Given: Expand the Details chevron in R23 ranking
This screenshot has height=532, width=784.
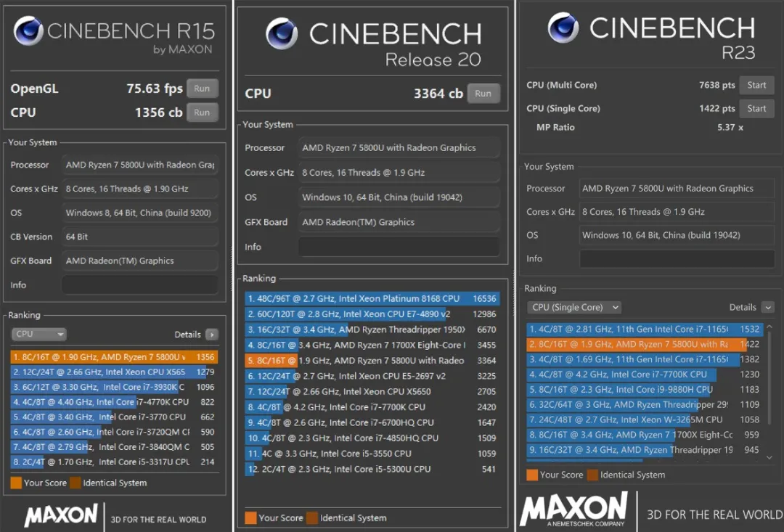Looking at the screenshot, I should pyautogui.click(x=767, y=307).
